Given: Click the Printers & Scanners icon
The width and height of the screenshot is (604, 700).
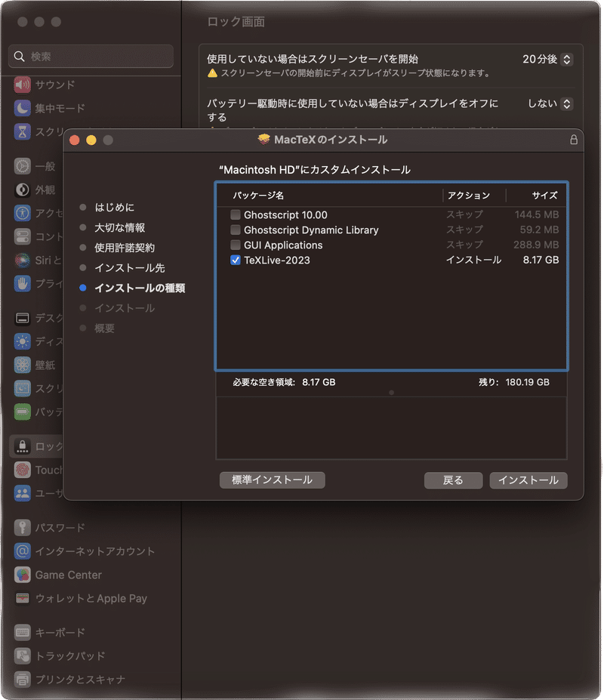Looking at the screenshot, I should coord(23,680).
